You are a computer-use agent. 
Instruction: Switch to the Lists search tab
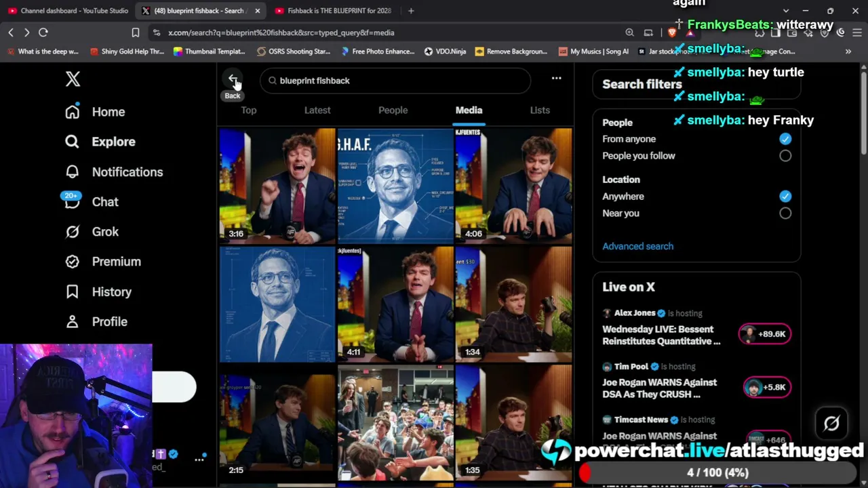coord(540,110)
